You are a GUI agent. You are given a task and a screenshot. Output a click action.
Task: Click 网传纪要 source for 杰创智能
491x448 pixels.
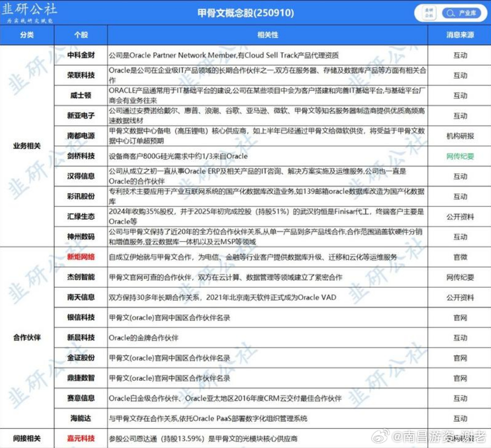[x=460, y=277]
